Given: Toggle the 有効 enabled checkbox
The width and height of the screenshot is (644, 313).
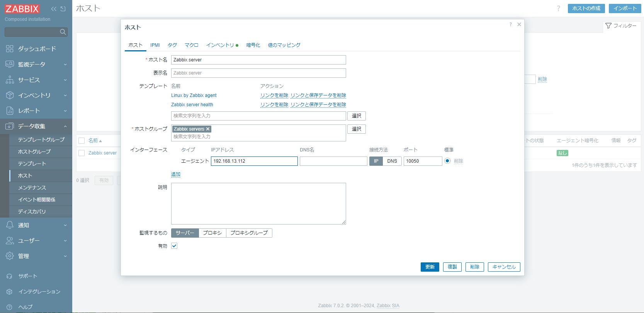Looking at the screenshot, I should click(174, 246).
